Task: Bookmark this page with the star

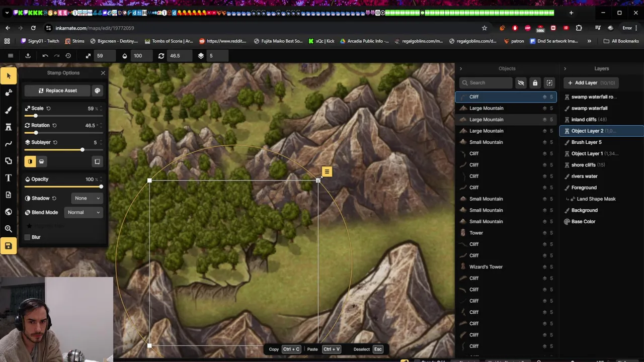Action: tap(485, 28)
